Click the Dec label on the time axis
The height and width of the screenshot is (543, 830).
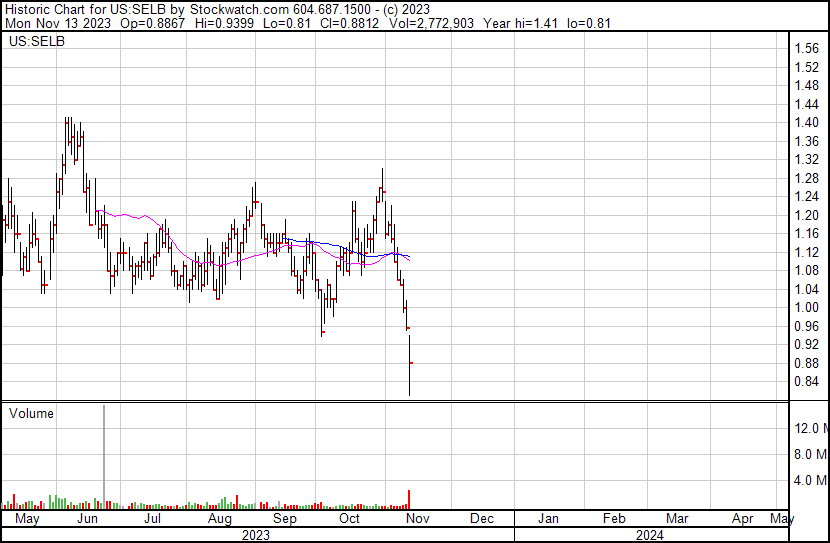tap(481, 519)
